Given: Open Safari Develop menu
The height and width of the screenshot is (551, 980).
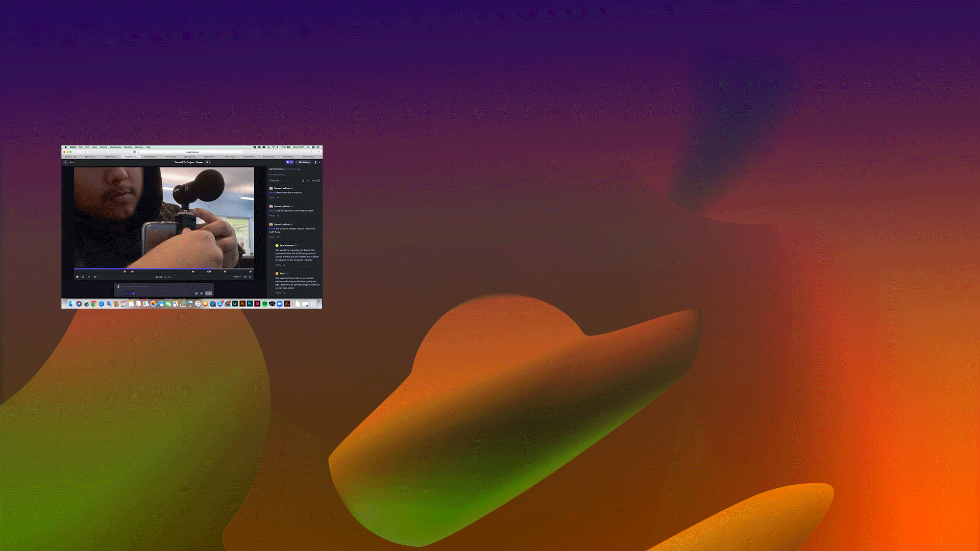Looking at the screenshot, I should click(128, 147).
